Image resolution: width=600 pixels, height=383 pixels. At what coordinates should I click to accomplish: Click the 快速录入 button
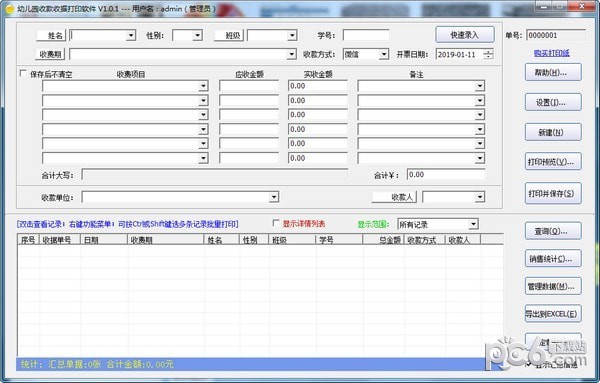(465, 35)
